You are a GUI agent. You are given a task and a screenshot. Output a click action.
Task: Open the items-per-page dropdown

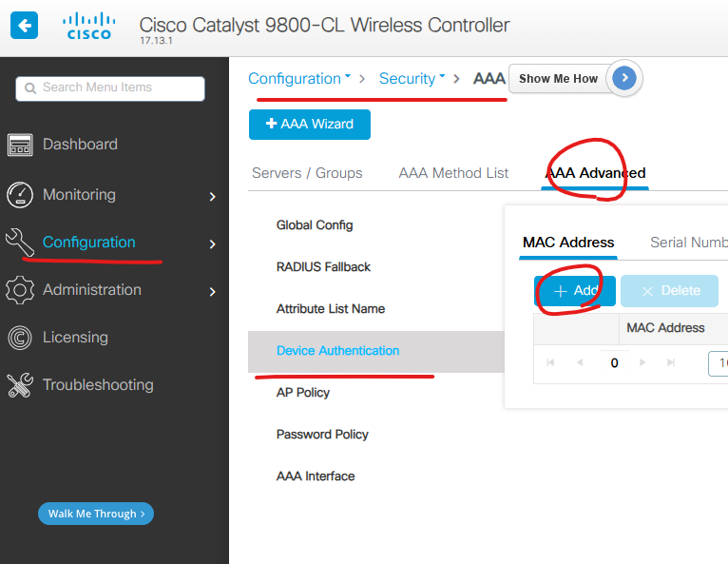pos(718,363)
